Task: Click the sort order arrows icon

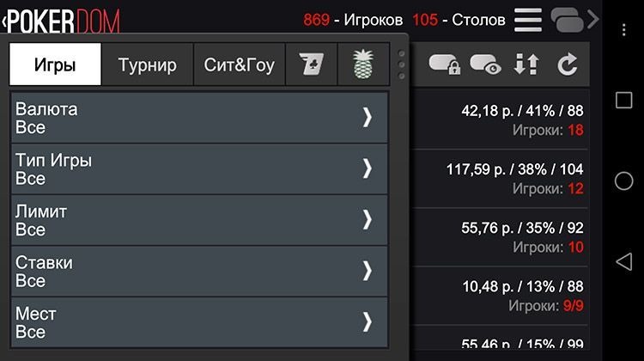Action: (526, 64)
